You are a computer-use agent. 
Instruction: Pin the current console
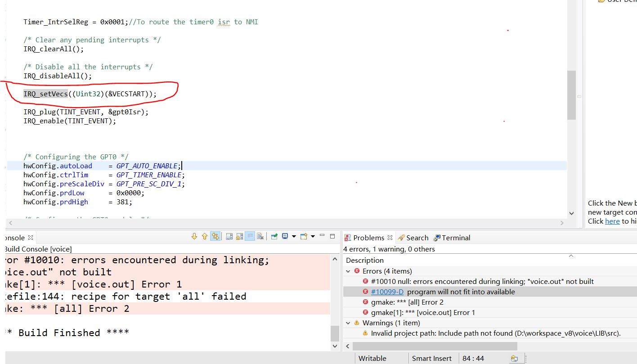274,236
